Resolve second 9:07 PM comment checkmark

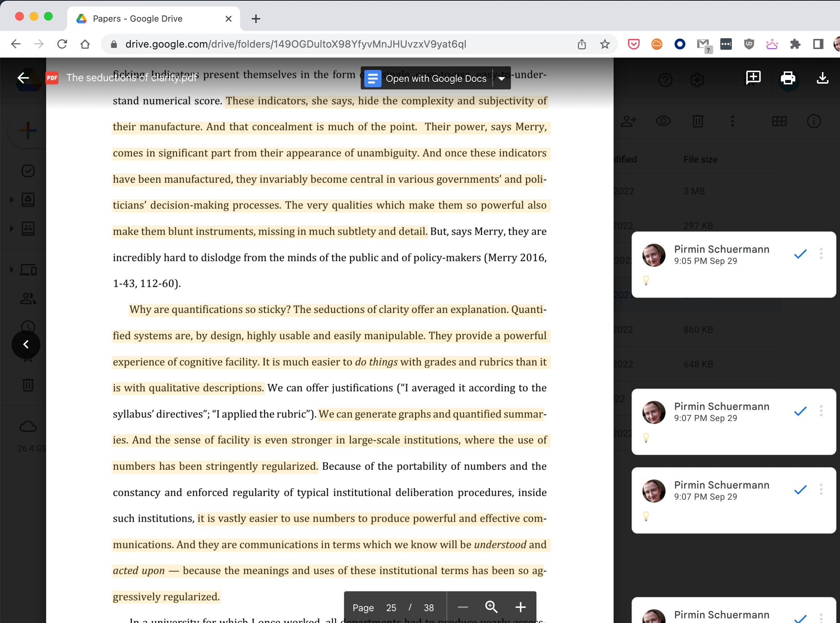(x=800, y=490)
